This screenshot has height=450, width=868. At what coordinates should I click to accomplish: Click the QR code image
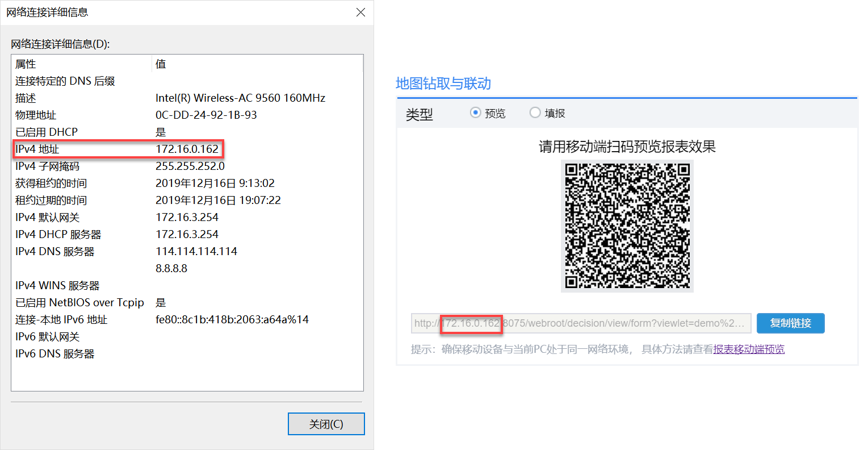pyautogui.click(x=627, y=226)
